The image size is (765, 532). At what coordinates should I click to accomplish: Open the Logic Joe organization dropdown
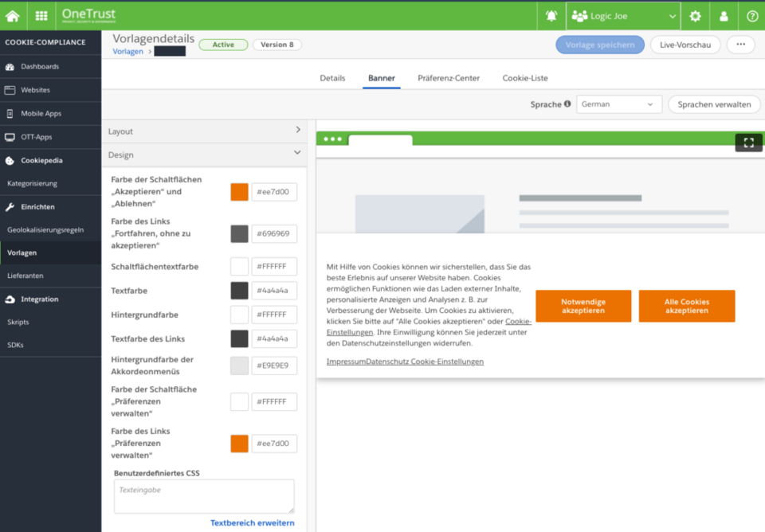[x=623, y=16]
